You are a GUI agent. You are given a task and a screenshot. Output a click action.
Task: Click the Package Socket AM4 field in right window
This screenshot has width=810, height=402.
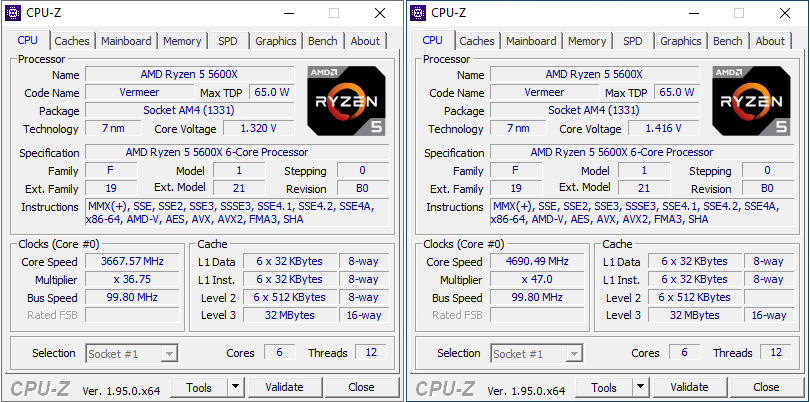tap(595, 111)
